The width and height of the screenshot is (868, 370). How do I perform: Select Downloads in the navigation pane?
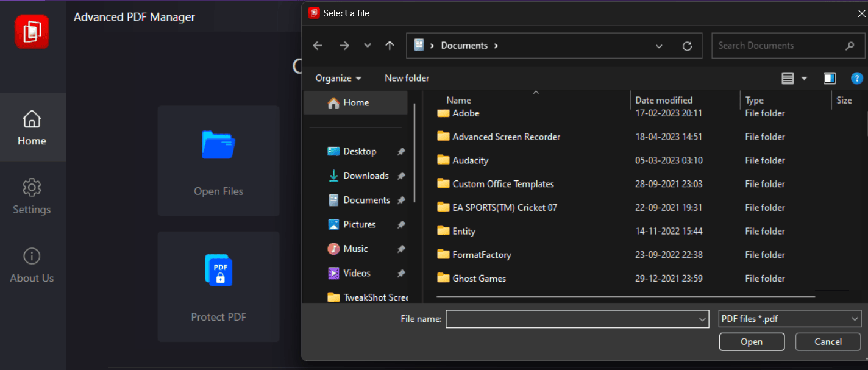366,175
